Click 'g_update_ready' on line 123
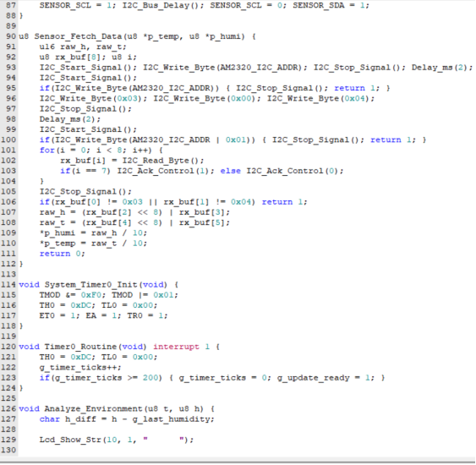This screenshot has height=465, width=476. coord(313,377)
